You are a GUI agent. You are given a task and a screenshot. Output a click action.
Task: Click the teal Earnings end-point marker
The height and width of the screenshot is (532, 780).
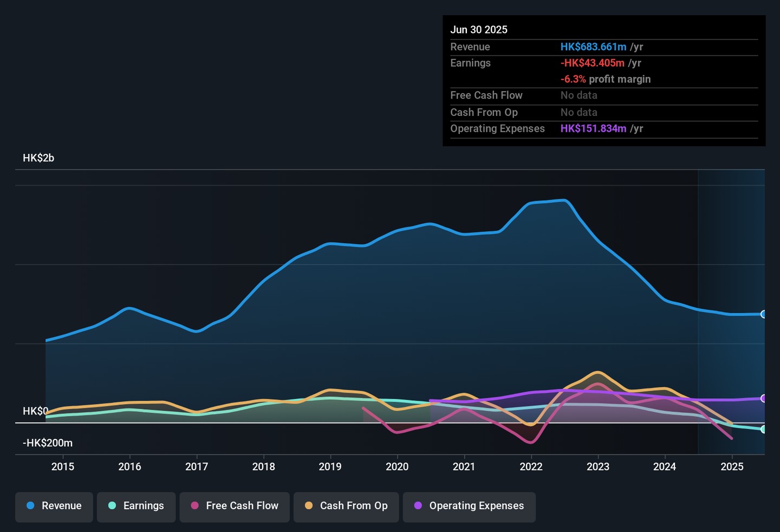tap(764, 430)
